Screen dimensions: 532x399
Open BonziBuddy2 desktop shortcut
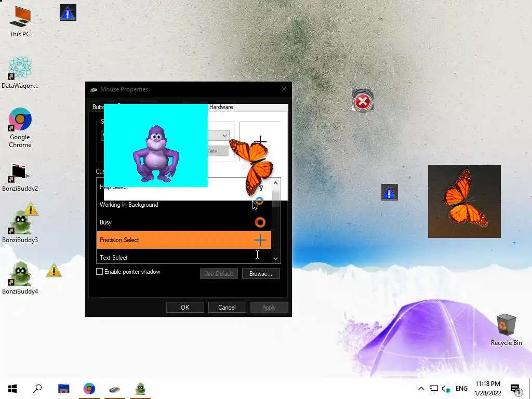[20, 178]
